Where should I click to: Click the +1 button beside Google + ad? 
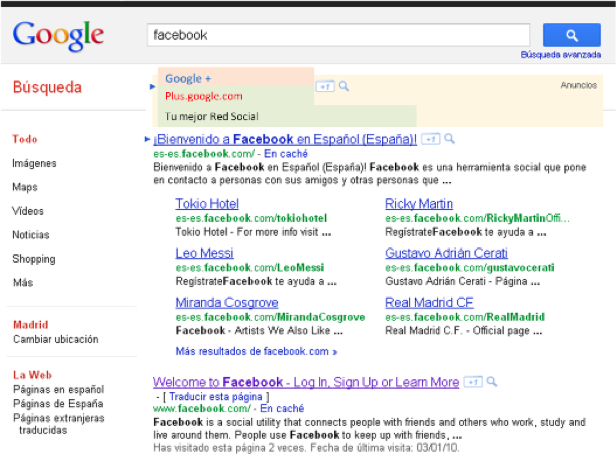pos(325,86)
